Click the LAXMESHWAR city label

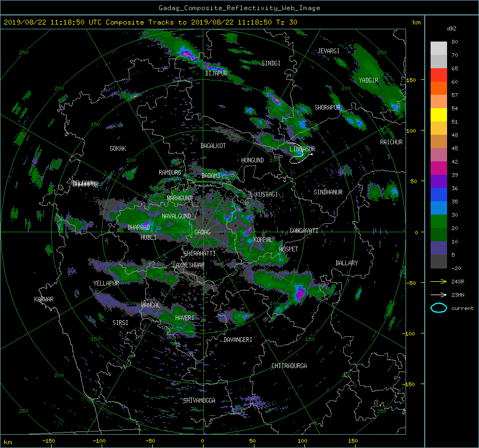(x=188, y=265)
